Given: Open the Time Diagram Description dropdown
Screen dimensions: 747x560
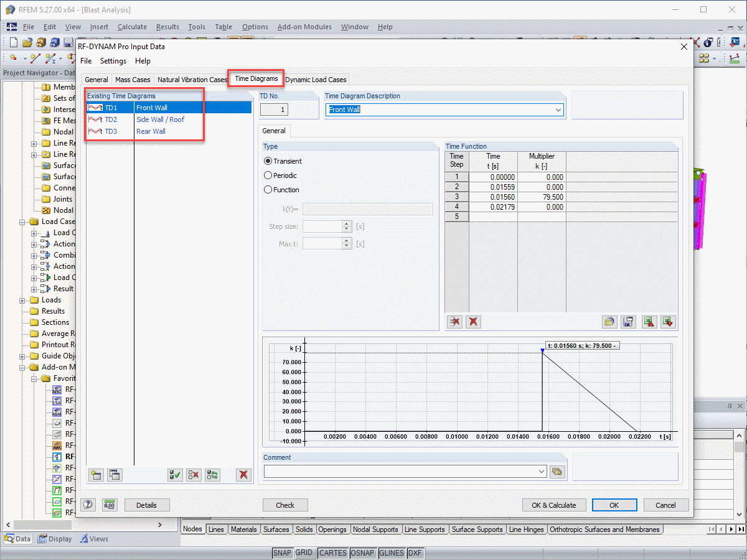Looking at the screenshot, I should coord(558,109).
